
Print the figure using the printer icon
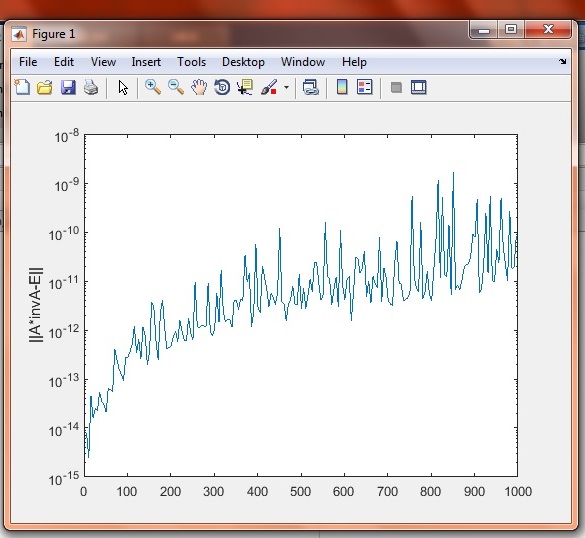(91, 87)
